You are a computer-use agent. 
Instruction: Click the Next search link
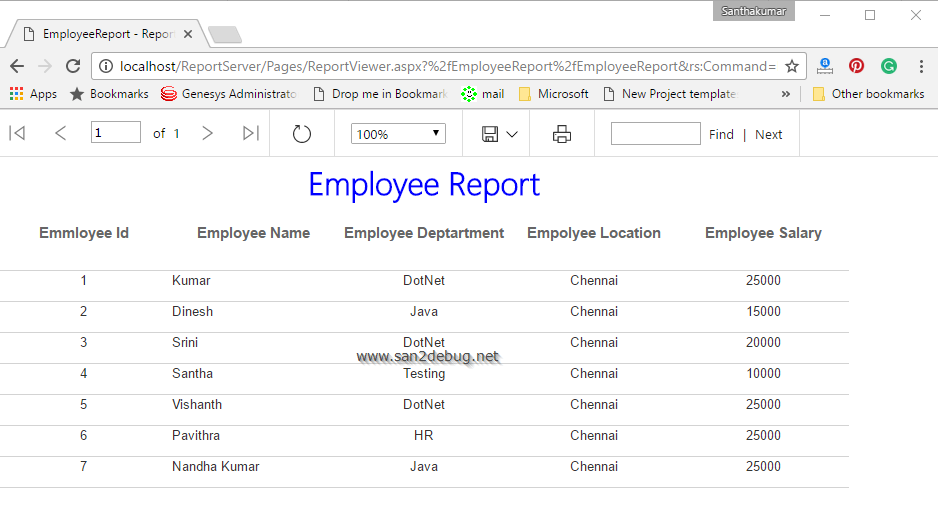(x=768, y=134)
